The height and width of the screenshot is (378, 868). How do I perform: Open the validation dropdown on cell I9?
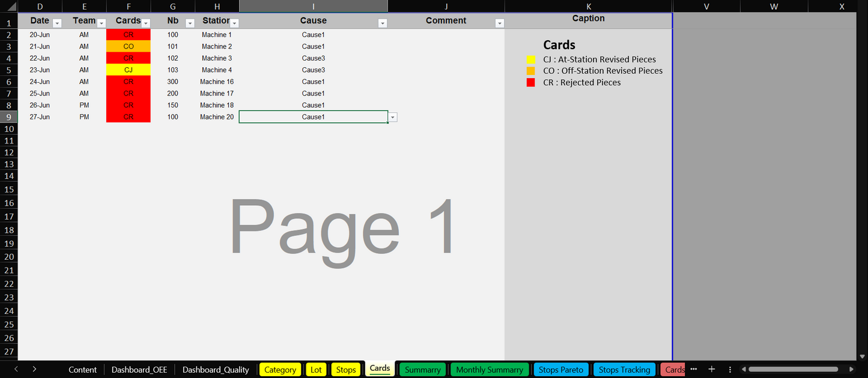(393, 117)
